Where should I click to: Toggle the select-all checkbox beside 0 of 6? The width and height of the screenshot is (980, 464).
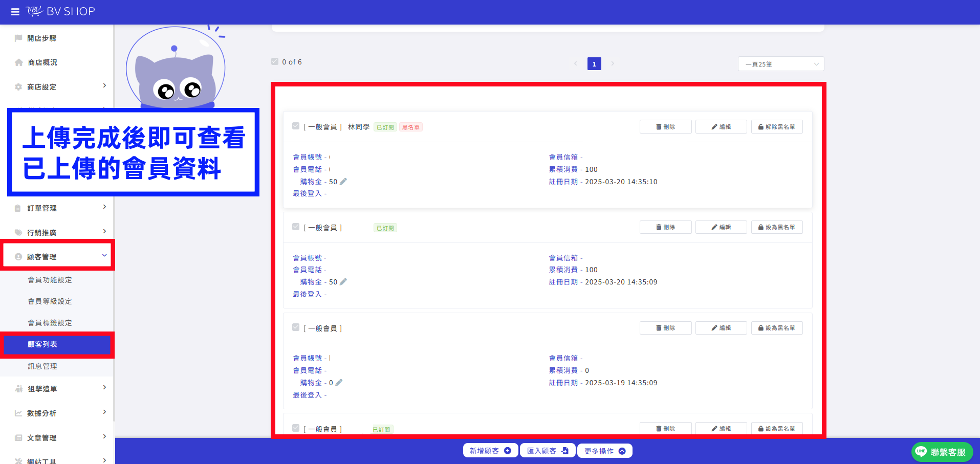[x=275, y=61]
